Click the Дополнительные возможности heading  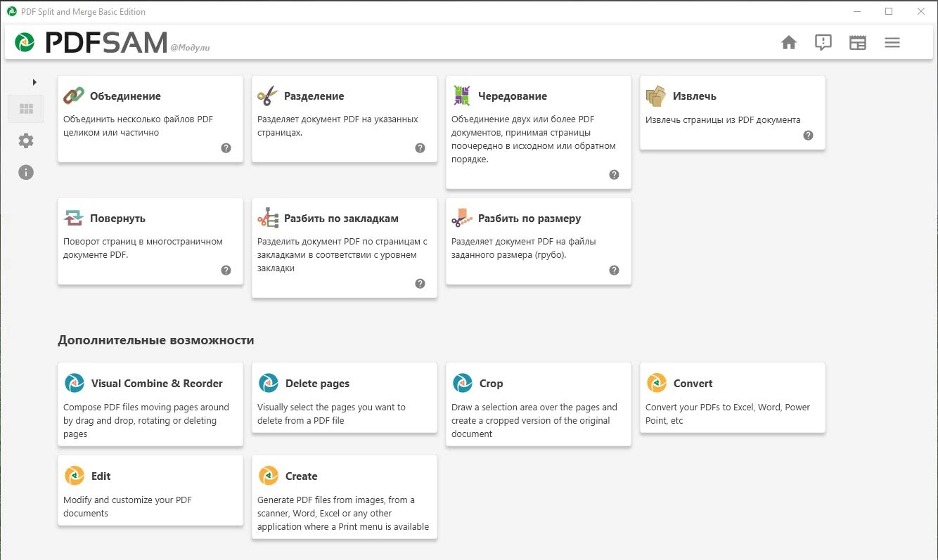click(156, 340)
